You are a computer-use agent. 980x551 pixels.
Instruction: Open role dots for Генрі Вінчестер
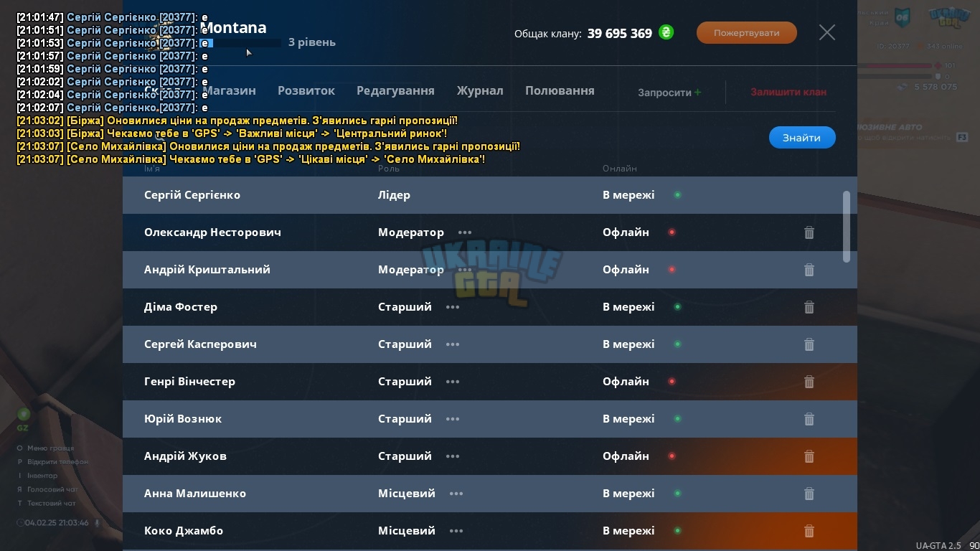pos(452,382)
